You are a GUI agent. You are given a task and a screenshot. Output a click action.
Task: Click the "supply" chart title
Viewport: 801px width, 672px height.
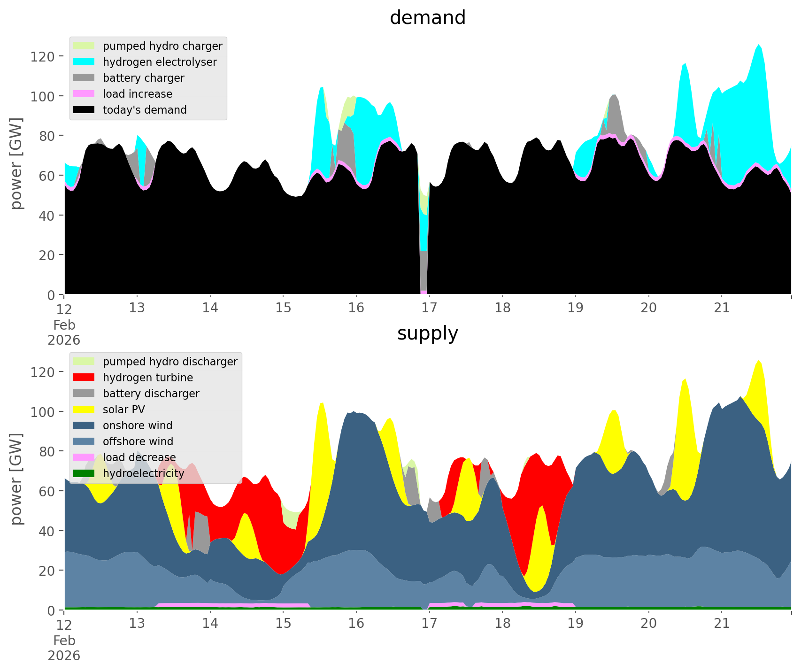[x=427, y=333]
